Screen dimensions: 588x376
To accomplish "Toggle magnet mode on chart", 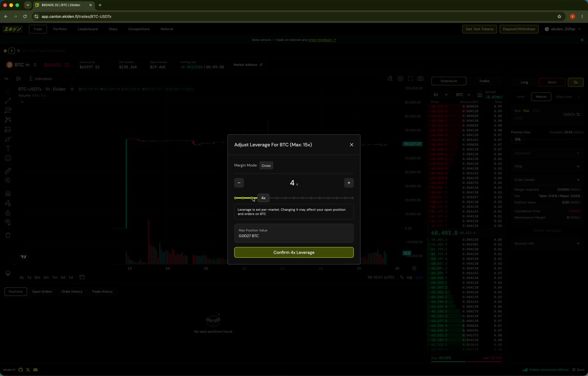I will 8,194.
